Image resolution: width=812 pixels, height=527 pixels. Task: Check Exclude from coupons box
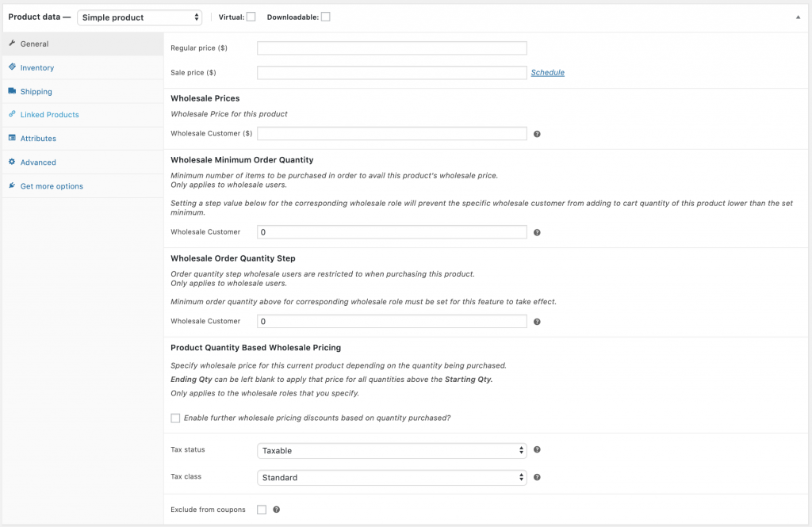coord(262,510)
